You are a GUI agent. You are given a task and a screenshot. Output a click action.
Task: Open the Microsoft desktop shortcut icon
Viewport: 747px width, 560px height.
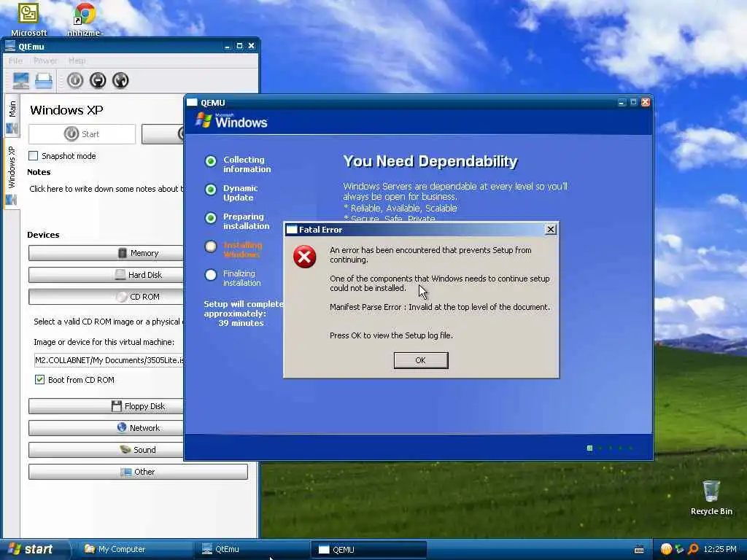[x=28, y=19]
